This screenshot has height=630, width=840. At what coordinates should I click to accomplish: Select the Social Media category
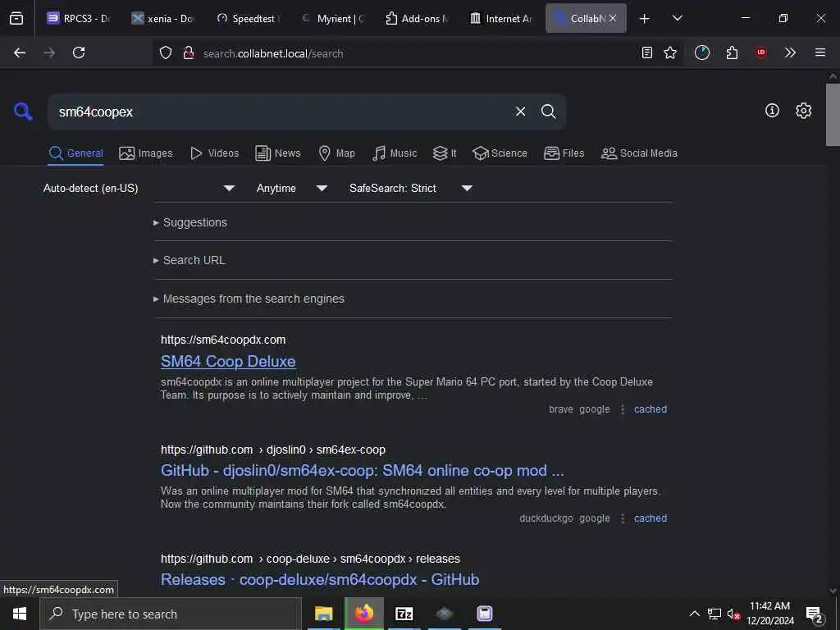638,153
